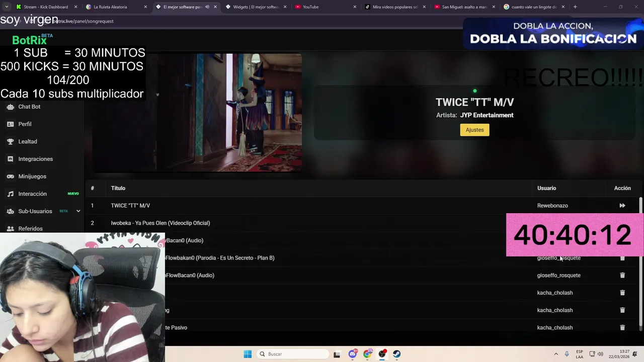644x362 pixels.
Task: Open network settings tray icon
Action: click(592, 354)
